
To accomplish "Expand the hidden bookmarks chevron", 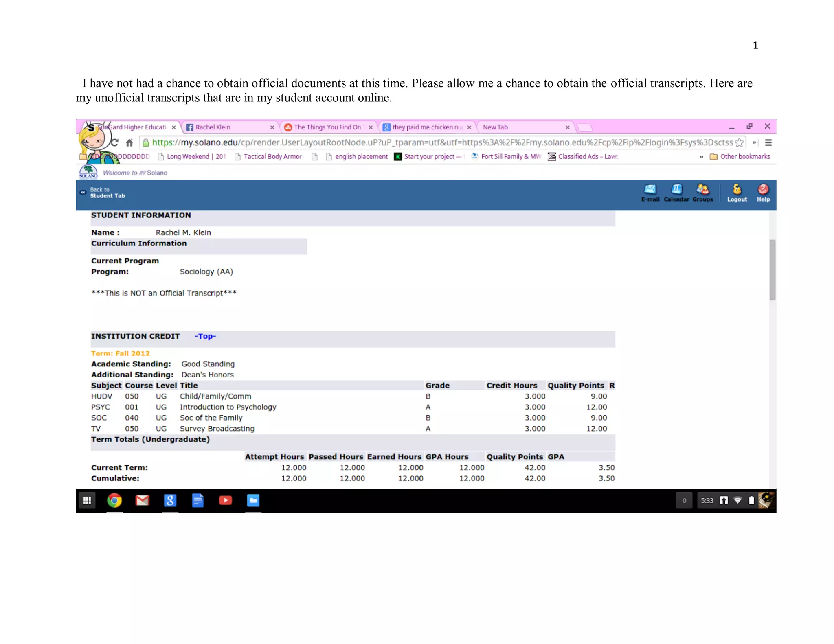I will (x=701, y=157).
